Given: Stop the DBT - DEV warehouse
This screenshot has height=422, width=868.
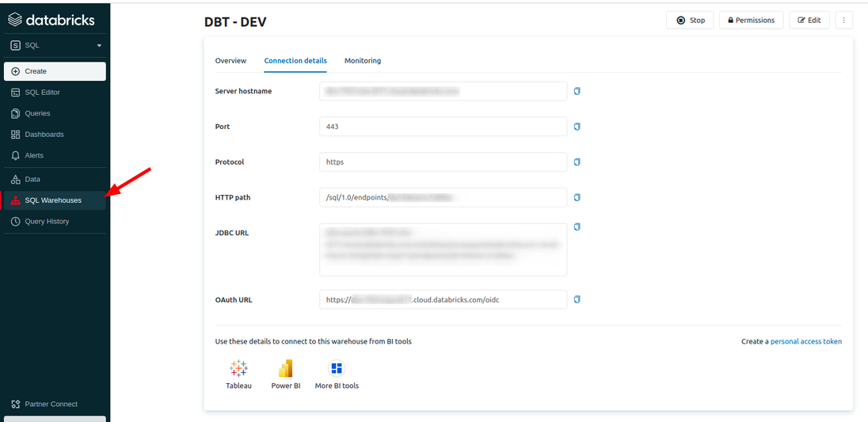Looking at the screenshot, I should point(690,21).
